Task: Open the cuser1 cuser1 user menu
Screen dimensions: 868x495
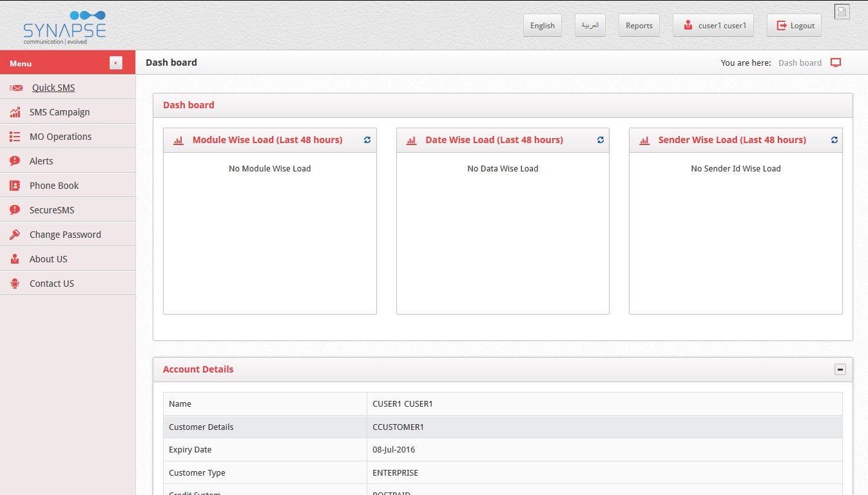Action: pos(713,26)
